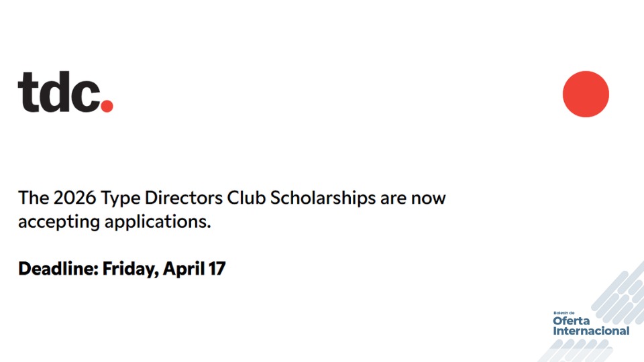Click the letter "t" in tdc logo
644x362 pixels.
click(x=27, y=92)
